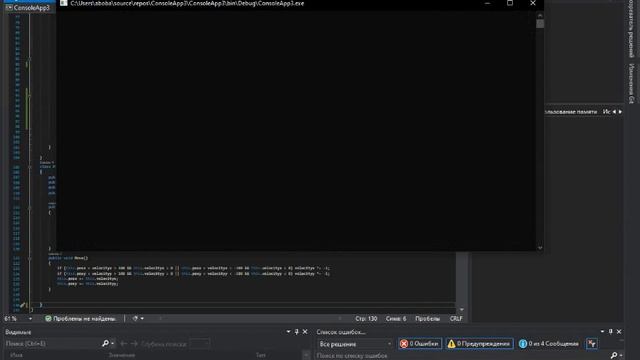The width and height of the screenshot is (640, 360).
Task: Close the ConsoleApp3.exe console window
Action: click(x=533, y=3)
